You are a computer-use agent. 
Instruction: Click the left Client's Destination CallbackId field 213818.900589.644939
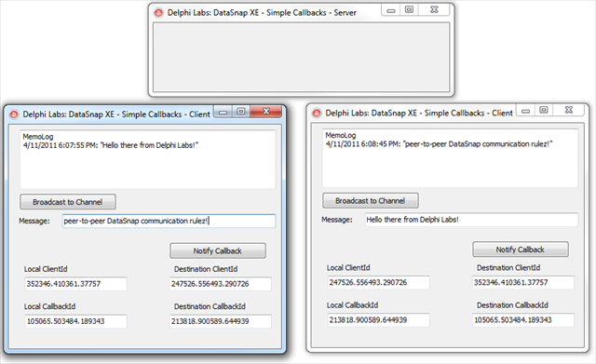click(x=221, y=321)
